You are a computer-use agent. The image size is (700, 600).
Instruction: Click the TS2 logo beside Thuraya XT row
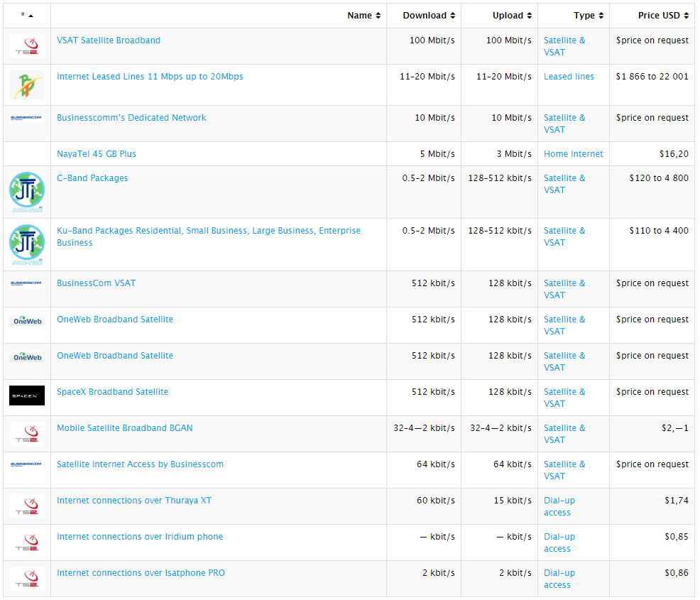pyautogui.click(x=27, y=506)
